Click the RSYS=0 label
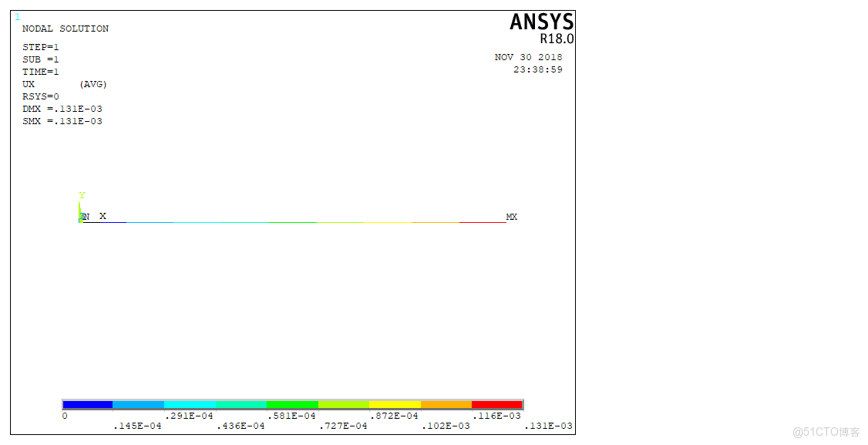The image size is (868, 445). coord(40,96)
